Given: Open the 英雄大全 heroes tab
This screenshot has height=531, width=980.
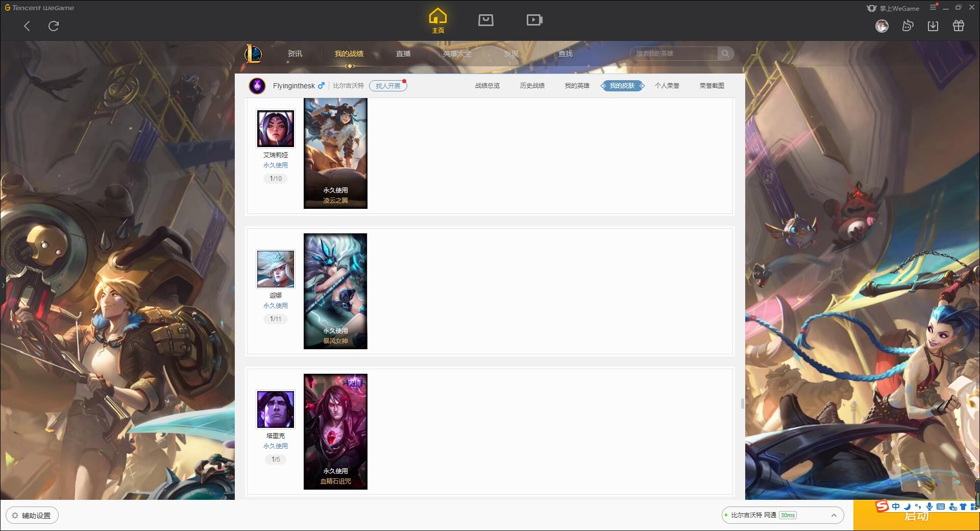Looking at the screenshot, I should [x=457, y=54].
